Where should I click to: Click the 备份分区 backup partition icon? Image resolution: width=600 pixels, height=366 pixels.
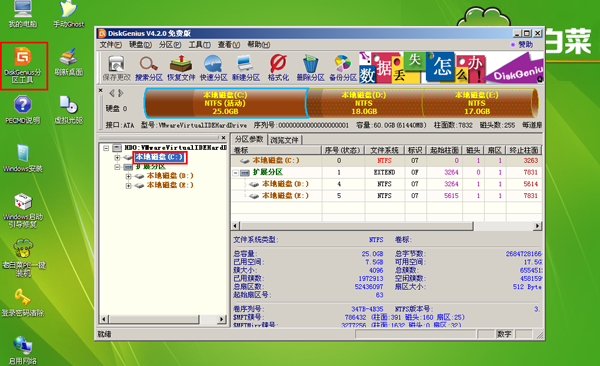click(343, 68)
